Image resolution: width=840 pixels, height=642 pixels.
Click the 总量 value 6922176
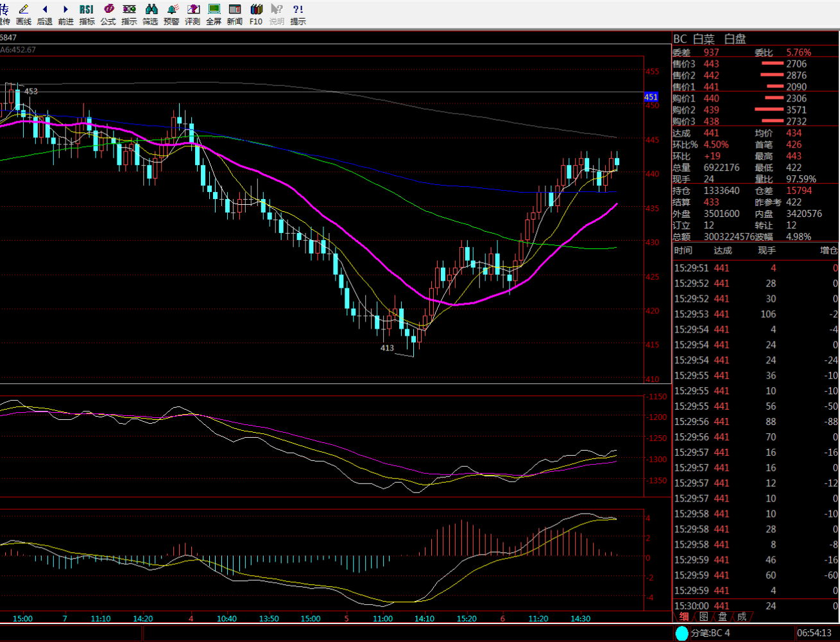(721, 168)
